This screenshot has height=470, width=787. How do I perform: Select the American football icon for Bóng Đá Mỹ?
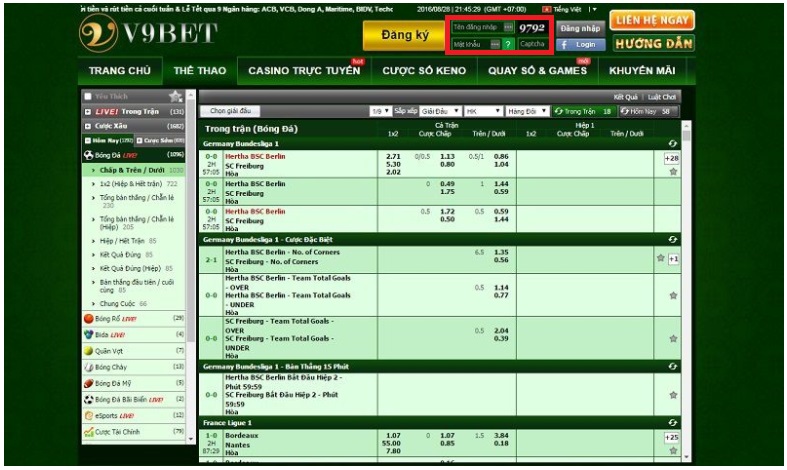[x=89, y=383]
